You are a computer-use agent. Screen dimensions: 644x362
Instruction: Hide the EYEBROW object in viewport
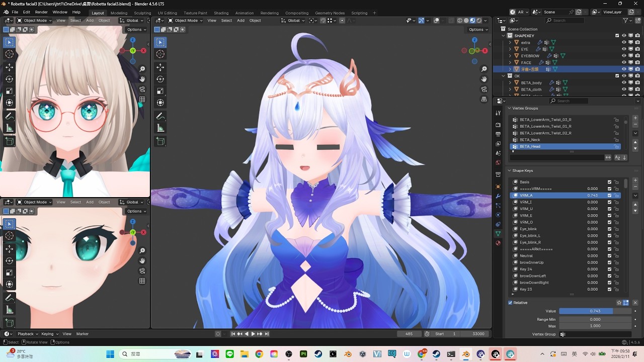pyautogui.click(x=624, y=56)
